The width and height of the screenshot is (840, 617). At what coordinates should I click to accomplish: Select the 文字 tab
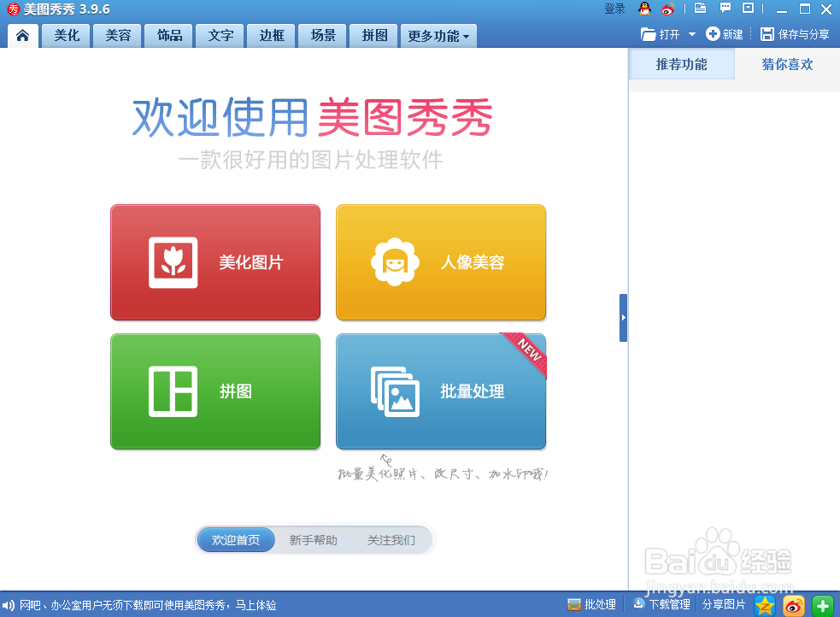point(220,35)
